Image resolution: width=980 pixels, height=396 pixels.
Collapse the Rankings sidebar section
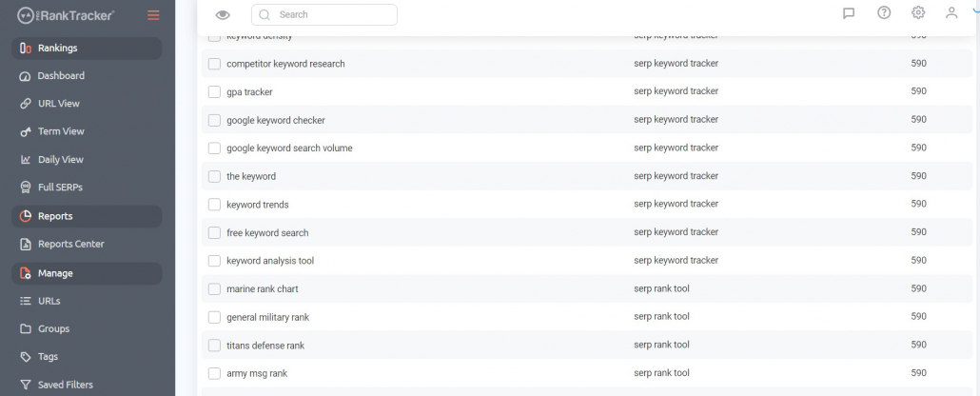click(x=87, y=49)
